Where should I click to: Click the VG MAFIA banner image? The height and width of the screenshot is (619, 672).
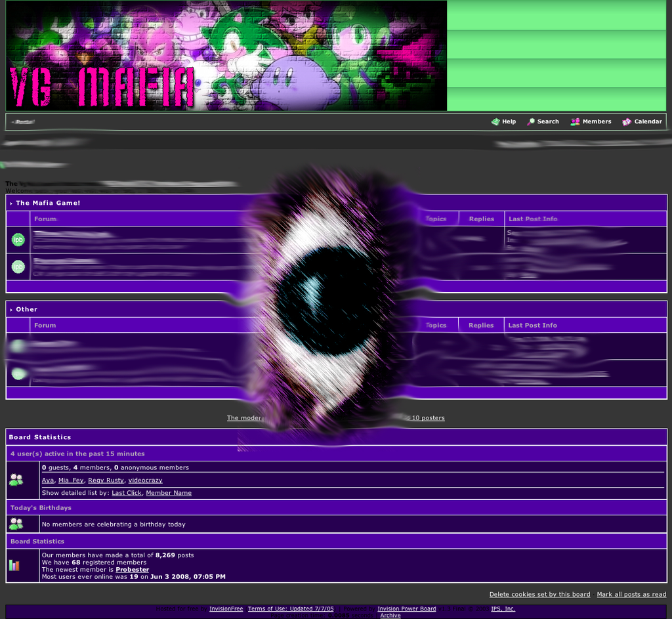(x=226, y=56)
